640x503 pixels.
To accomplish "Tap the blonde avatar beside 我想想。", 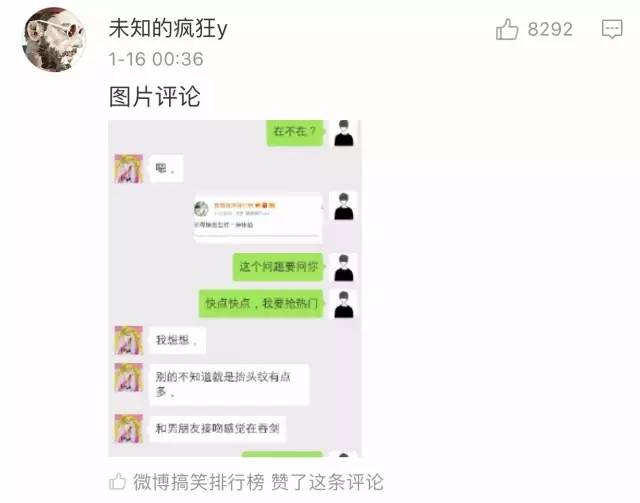I will (129, 340).
